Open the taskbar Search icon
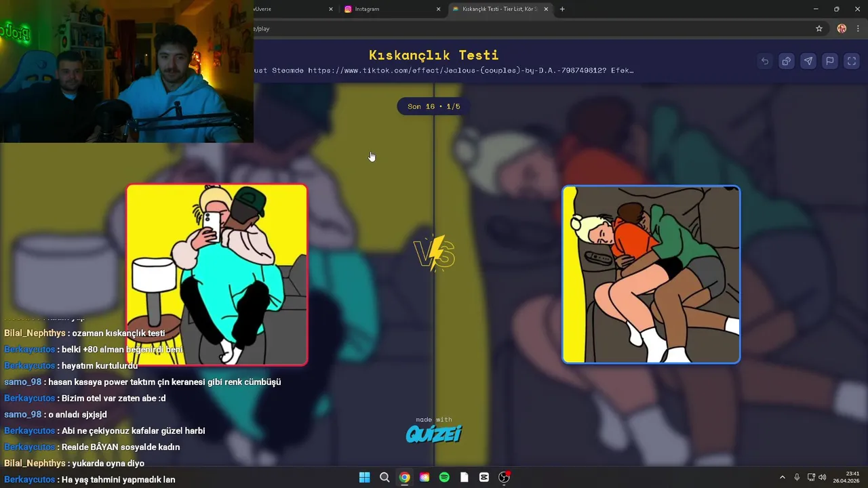The width and height of the screenshot is (868, 488). 384,477
